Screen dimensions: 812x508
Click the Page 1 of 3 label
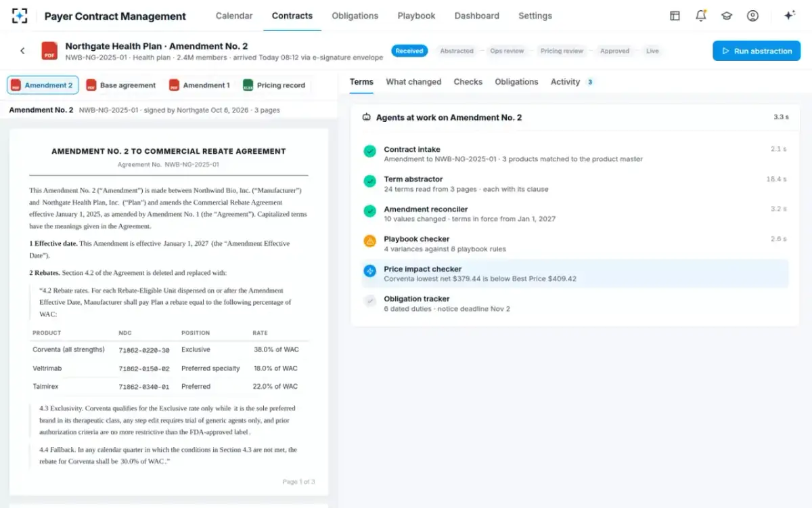point(298,482)
